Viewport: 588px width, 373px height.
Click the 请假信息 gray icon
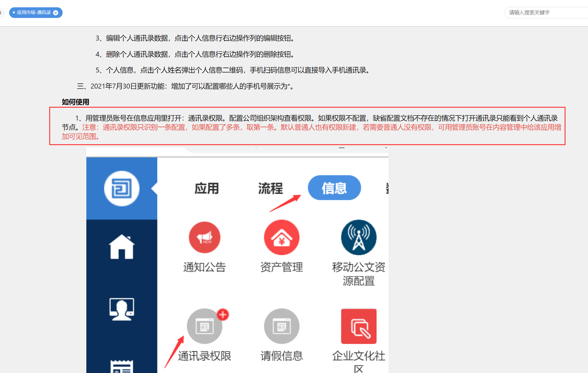pos(282,326)
